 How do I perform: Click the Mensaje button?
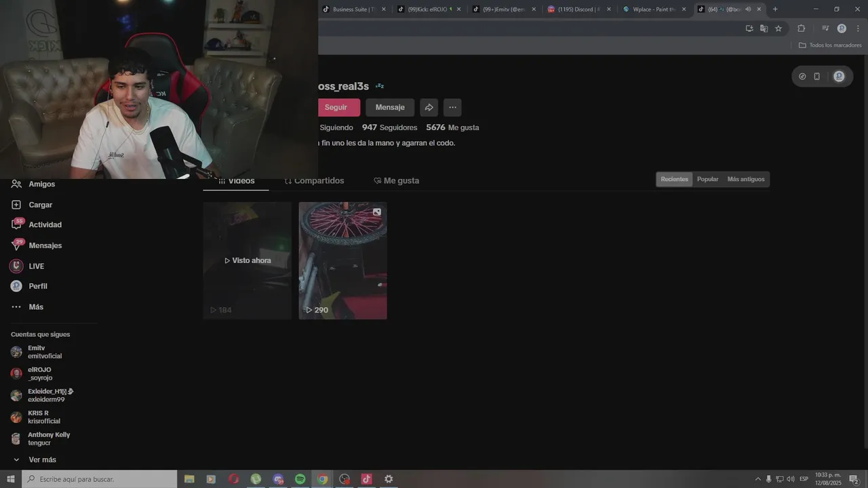click(390, 107)
